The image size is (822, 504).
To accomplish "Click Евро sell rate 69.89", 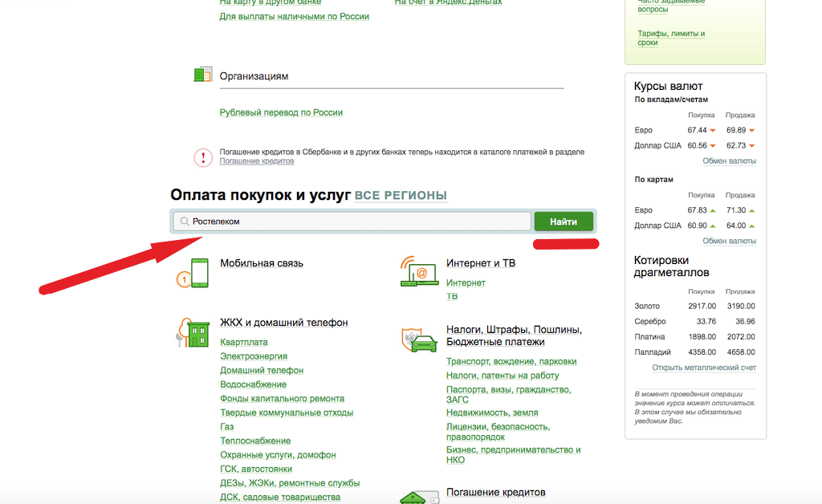I will click(x=736, y=130).
